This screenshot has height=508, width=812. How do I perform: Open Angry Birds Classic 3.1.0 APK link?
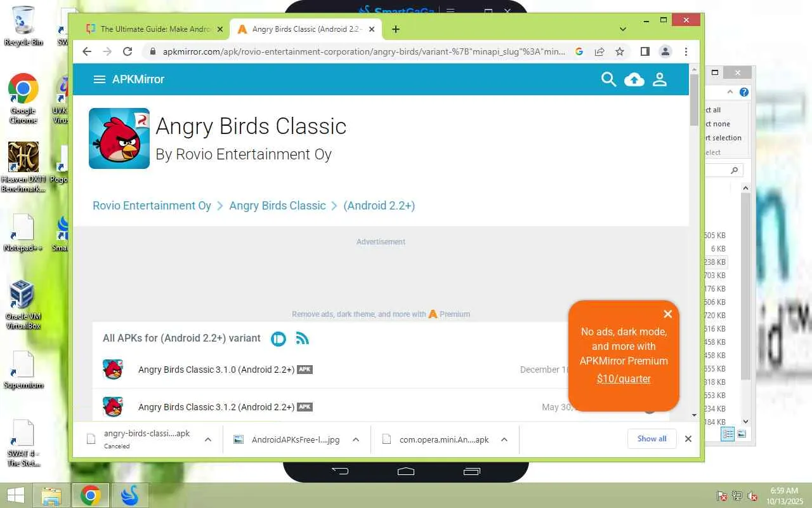(216, 370)
